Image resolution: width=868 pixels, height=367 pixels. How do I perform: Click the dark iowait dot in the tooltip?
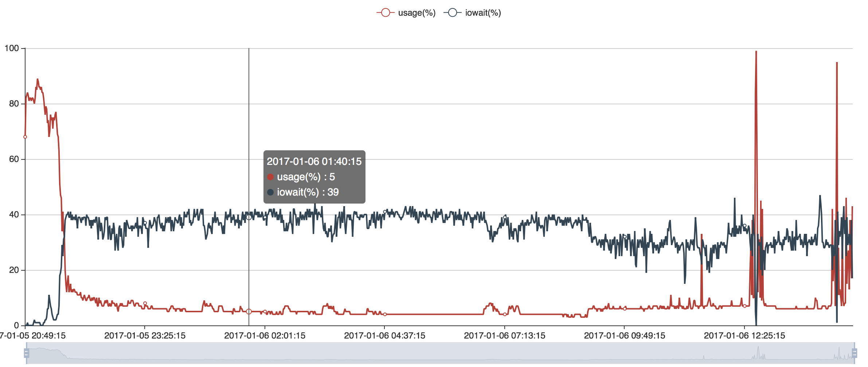click(270, 192)
